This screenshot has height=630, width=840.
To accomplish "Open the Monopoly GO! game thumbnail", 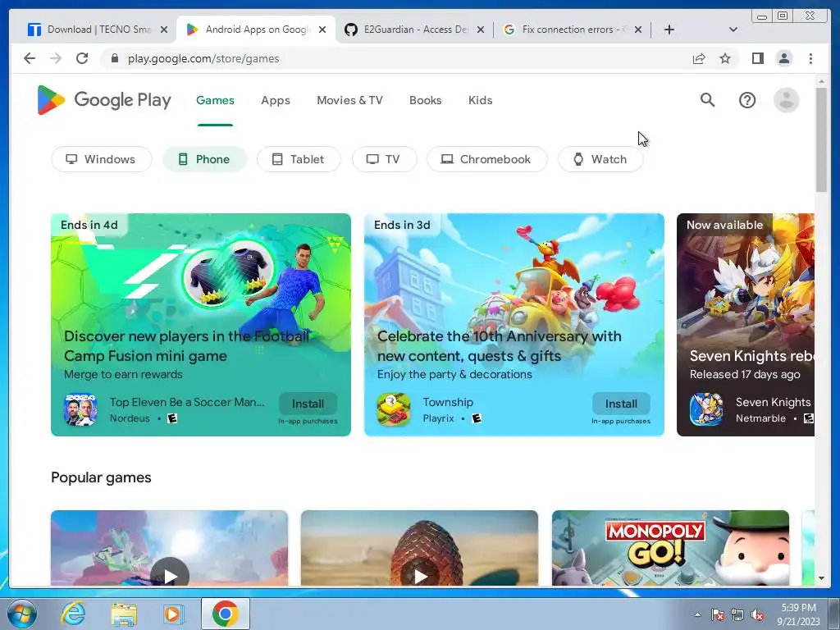I will pyautogui.click(x=670, y=548).
